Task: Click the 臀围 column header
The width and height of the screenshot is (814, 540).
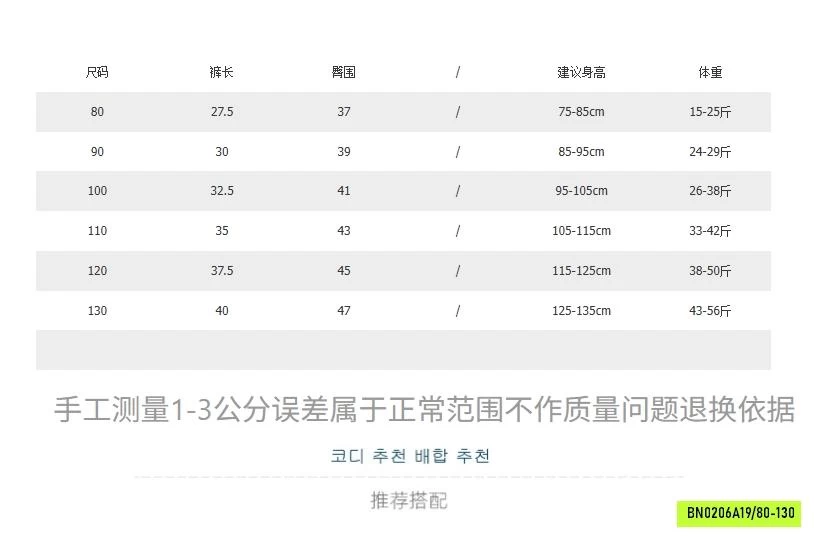Action: click(x=344, y=72)
